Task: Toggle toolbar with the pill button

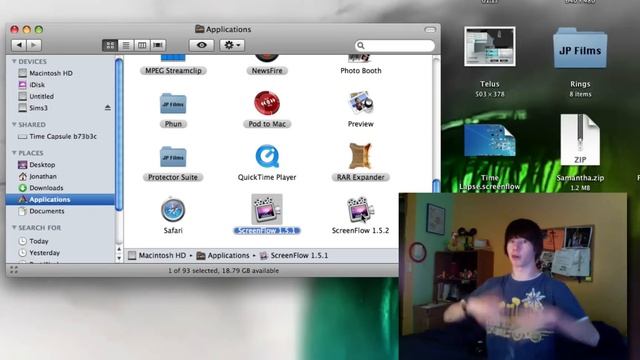Action: click(430, 29)
